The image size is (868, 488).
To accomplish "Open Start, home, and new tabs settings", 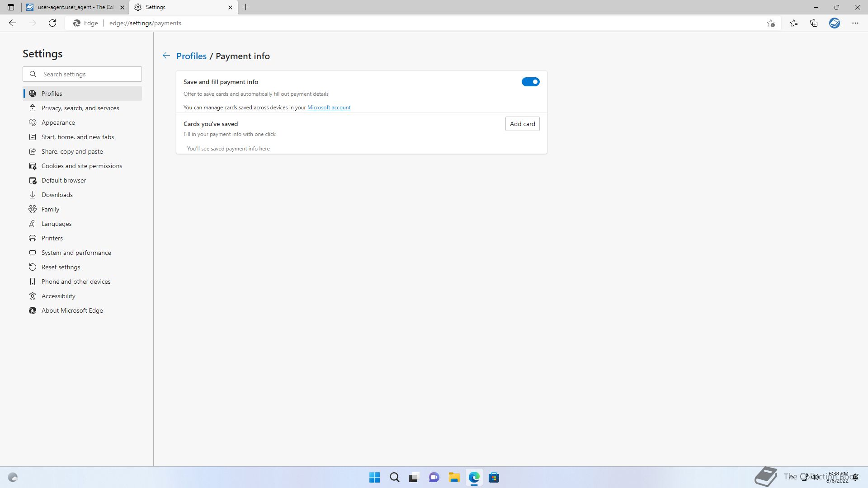I will 82,137.
